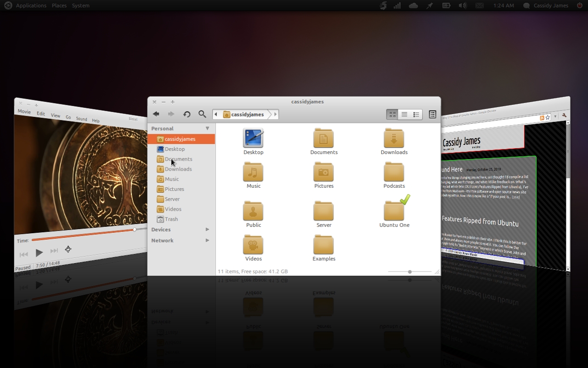Click the power session button in panel
Screen dimensions: 588x368
point(579,6)
